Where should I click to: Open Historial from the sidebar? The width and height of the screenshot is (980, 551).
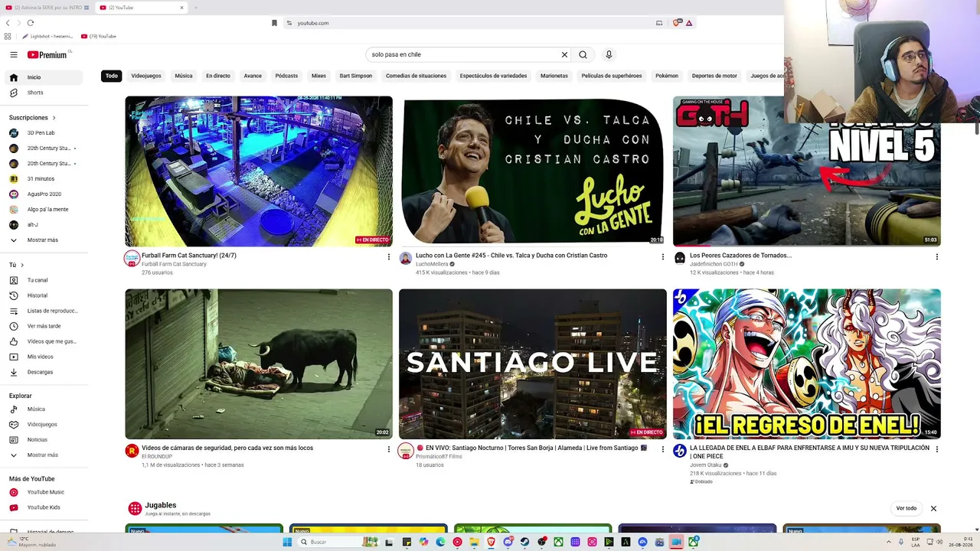[43, 295]
